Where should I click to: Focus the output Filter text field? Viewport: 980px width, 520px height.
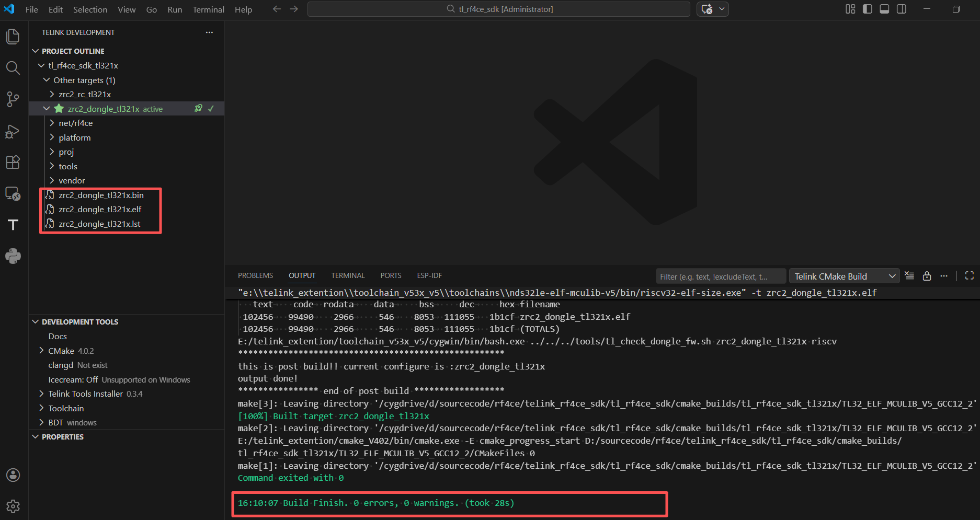721,276
